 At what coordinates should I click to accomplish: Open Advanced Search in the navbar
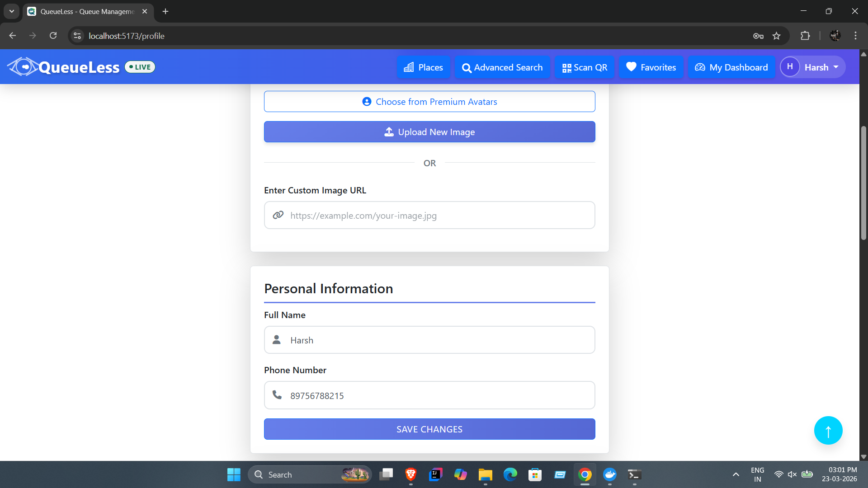(x=502, y=67)
